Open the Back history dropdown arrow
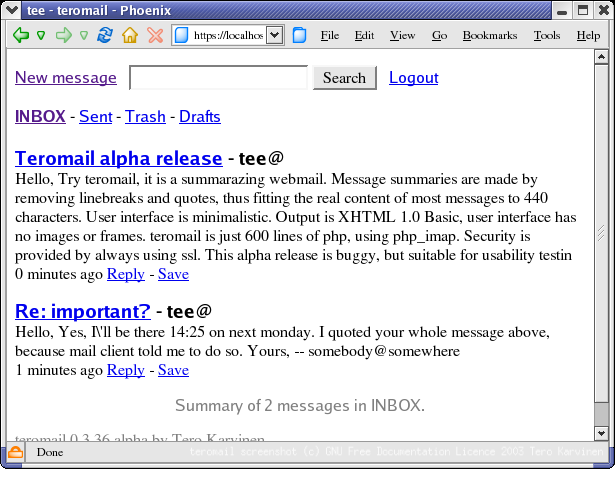The height and width of the screenshot is (480, 615). (x=41, y=36)
